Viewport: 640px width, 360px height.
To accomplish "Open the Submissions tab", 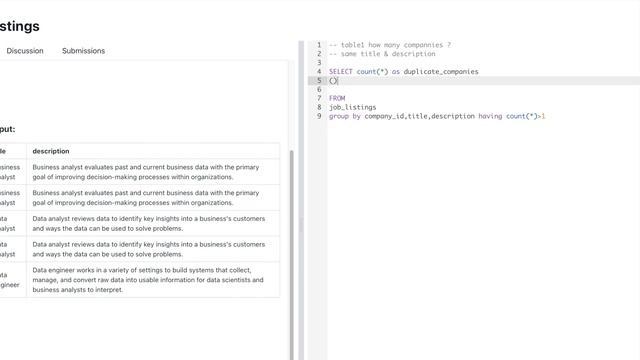I will point(83,51).
